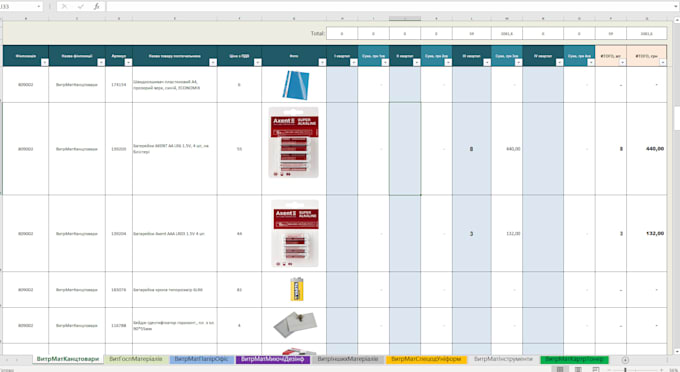
Task: Open filter dropdown on #TOTO, грн column
Action: pos(662,62)
